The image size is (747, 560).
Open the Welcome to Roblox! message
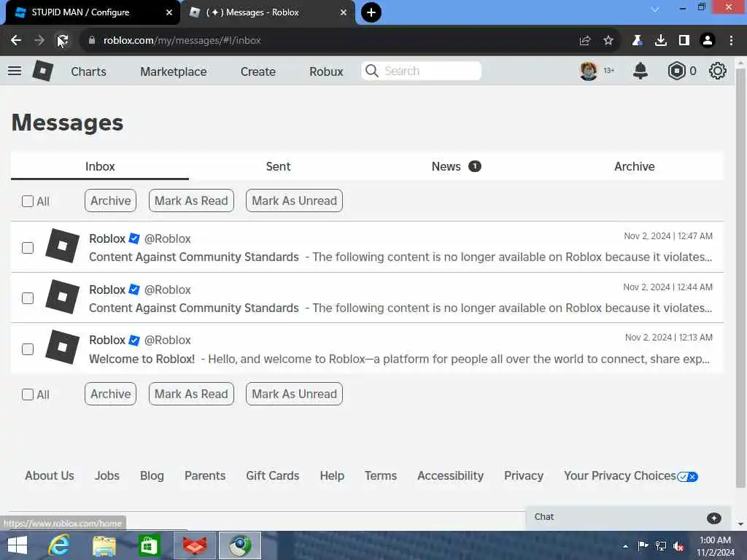367,349
